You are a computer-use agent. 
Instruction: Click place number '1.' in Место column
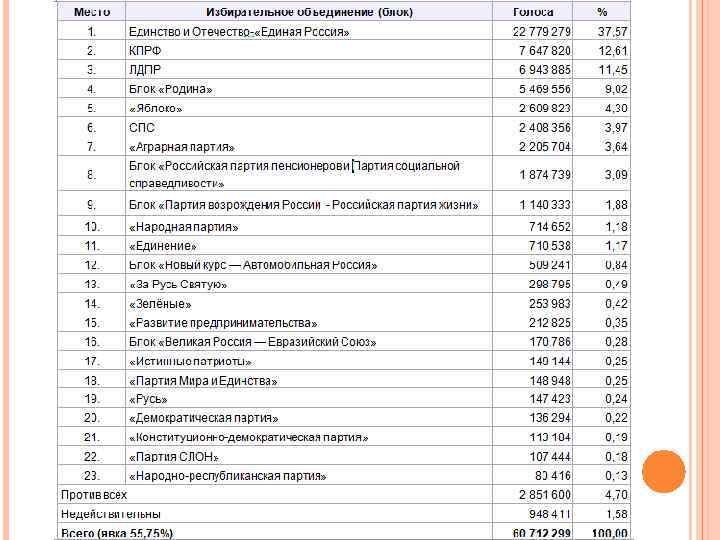92,32
